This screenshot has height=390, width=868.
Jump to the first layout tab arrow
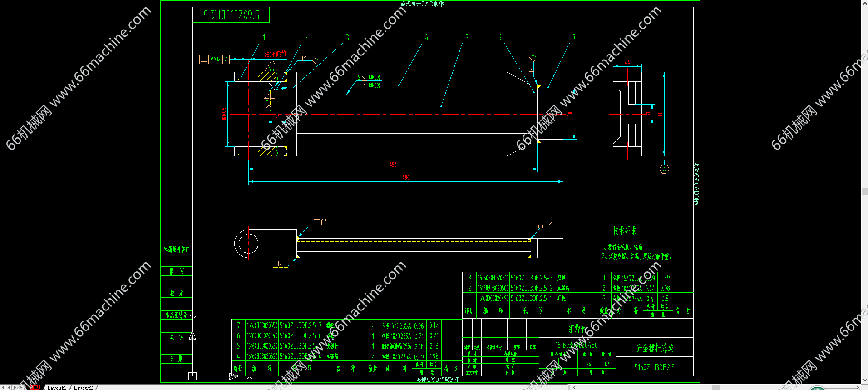tap(3, 387)
